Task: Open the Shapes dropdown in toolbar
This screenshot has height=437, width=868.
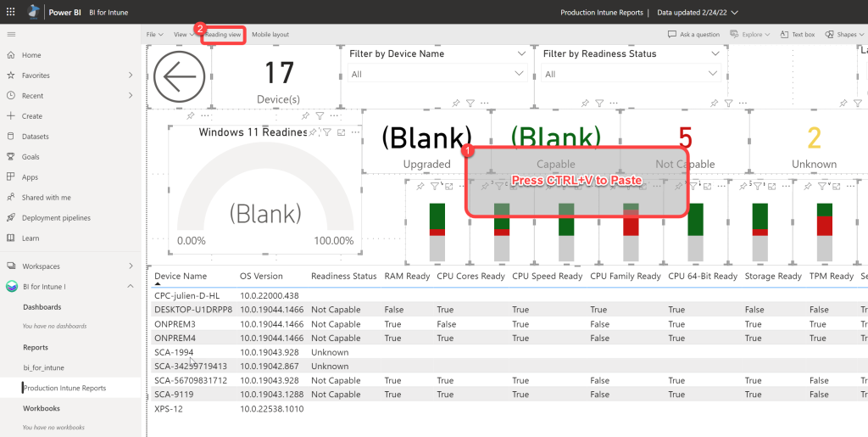Action: (846, 35)
